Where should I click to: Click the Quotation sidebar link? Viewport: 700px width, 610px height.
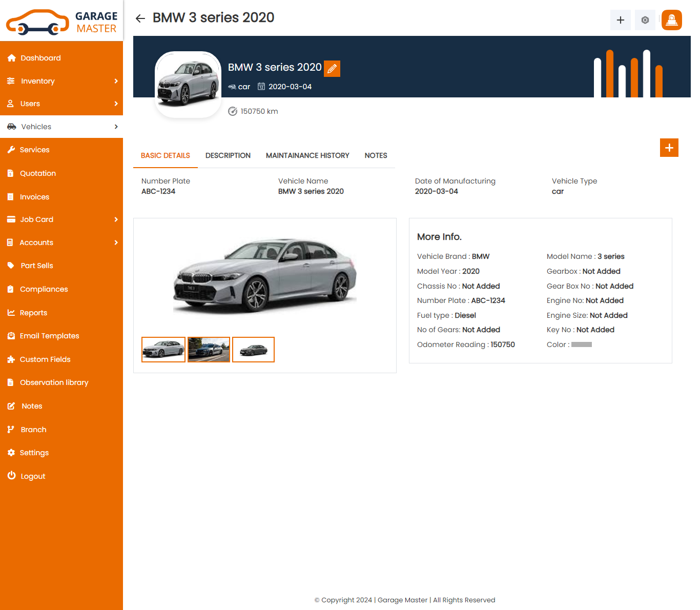(37, 173)
